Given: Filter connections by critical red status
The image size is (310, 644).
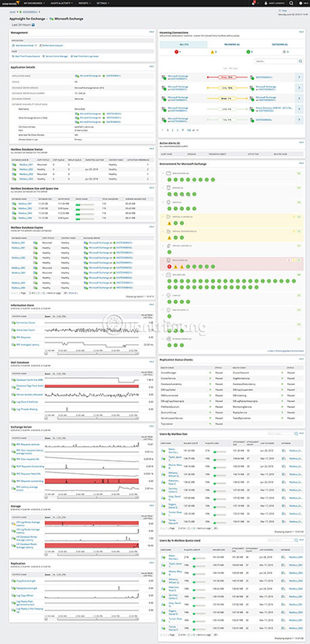Looking at the screenshot, I should click(177, 52).
